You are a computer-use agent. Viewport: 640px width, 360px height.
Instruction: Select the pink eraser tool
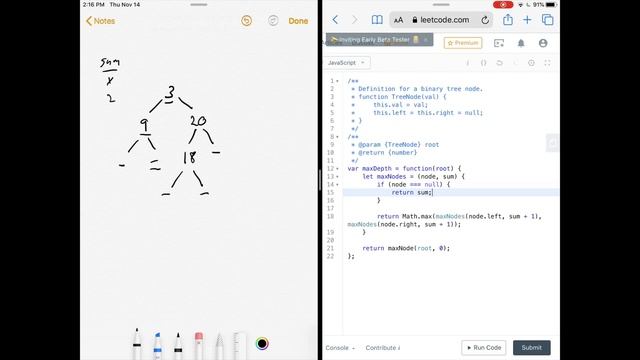click(x=199, y=345)
